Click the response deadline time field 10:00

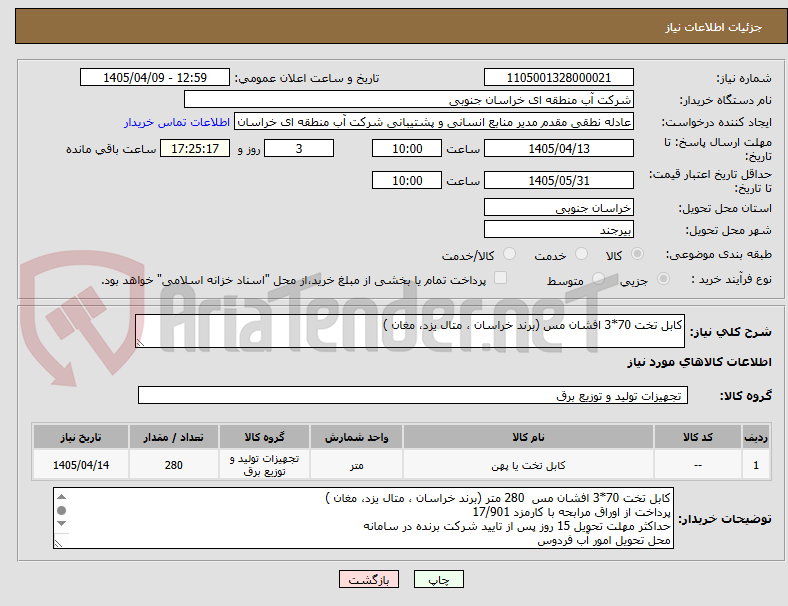click(407, 148)
